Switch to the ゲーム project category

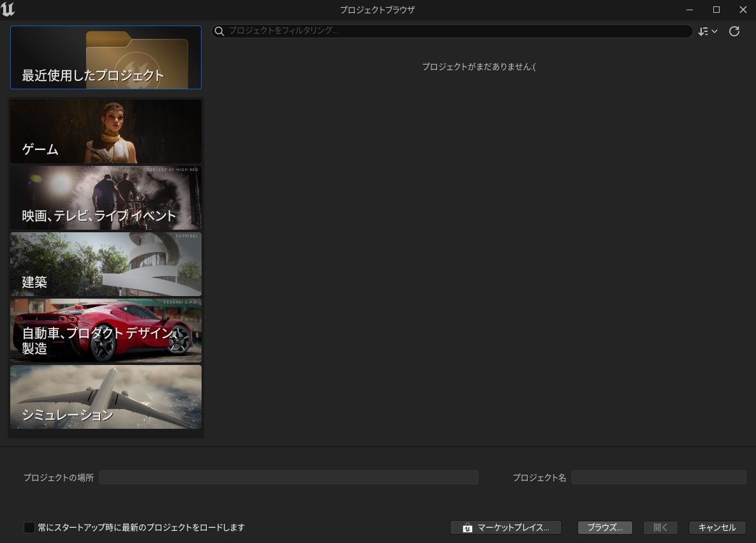105,131
